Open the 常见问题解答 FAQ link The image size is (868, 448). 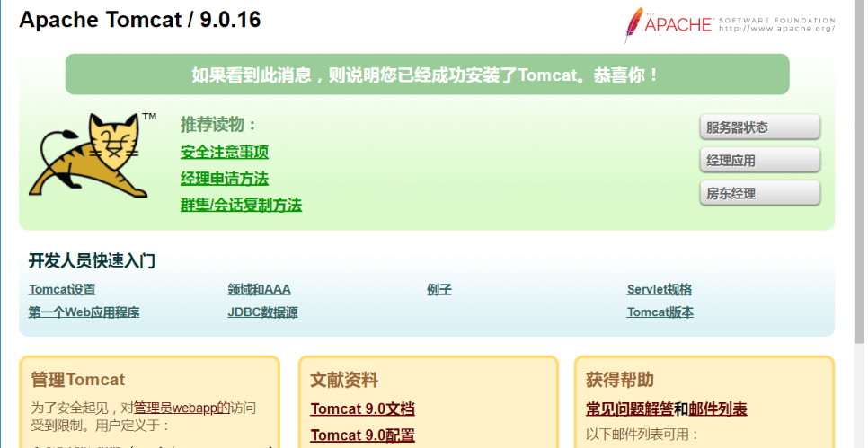(x=629, y=409)
